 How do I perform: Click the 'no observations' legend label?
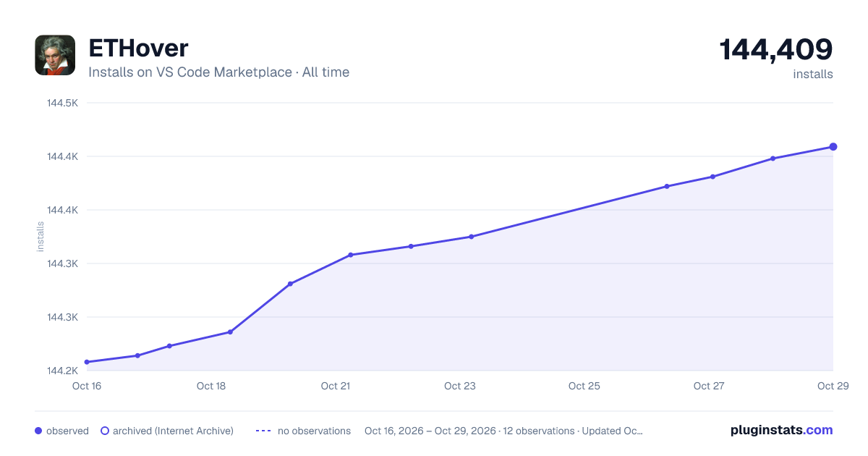tap(314, 431)
